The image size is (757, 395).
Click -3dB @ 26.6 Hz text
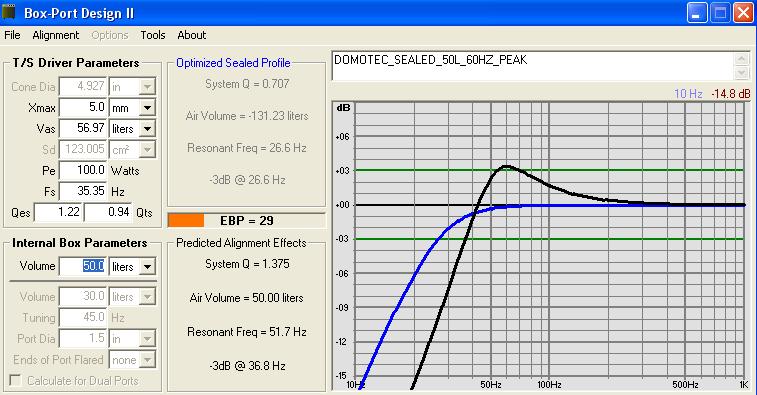(x=247, y=180)
